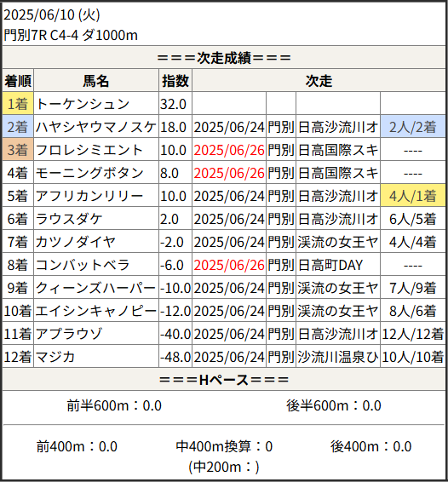Screen dimensions: 448x482
Task: Click the 着順 column header
Action: [x=18, y=81]
